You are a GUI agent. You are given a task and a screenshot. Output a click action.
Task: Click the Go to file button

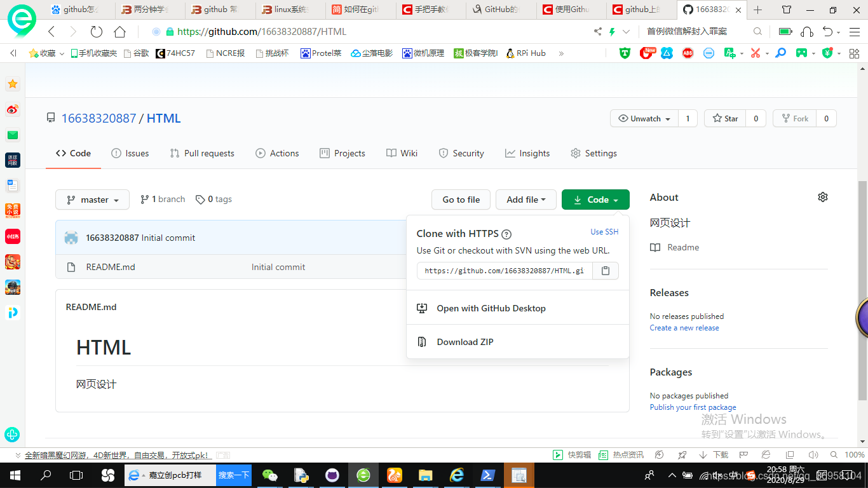pos(461,200)
